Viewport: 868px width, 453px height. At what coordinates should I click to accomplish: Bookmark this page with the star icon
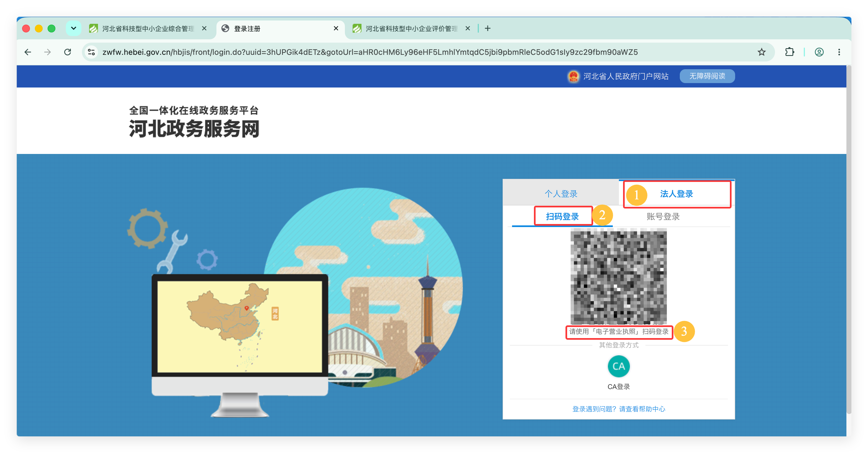(x=761, y=52)
